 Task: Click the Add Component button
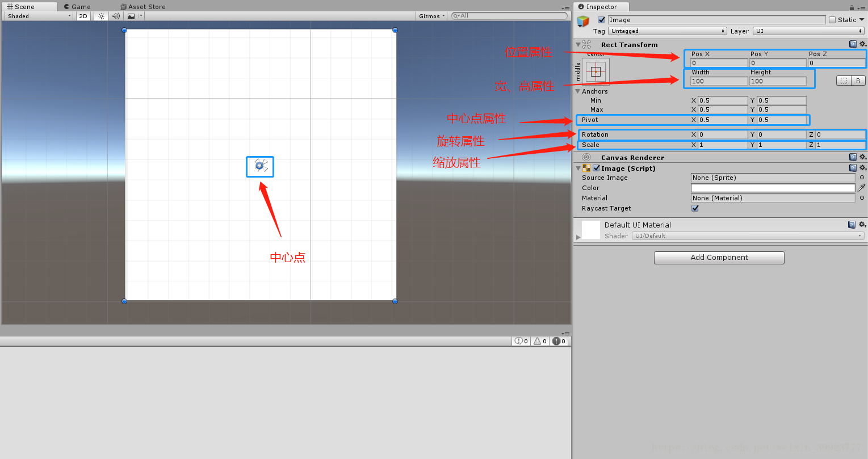point(719,258)
